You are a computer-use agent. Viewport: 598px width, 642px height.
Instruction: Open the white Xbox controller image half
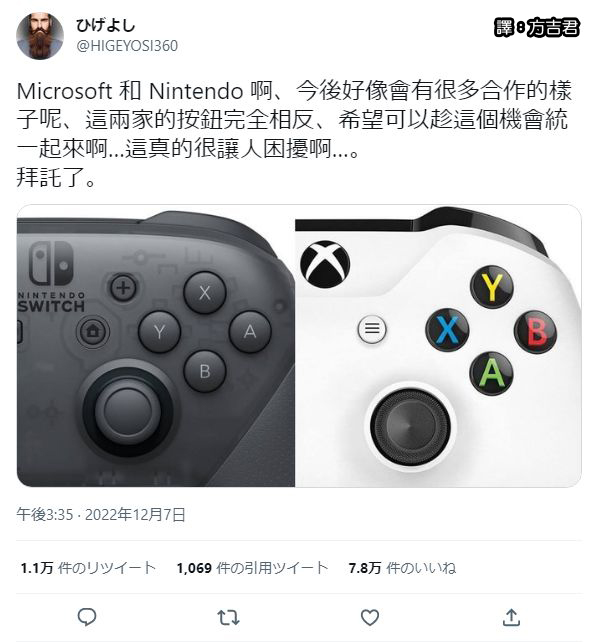438,346
